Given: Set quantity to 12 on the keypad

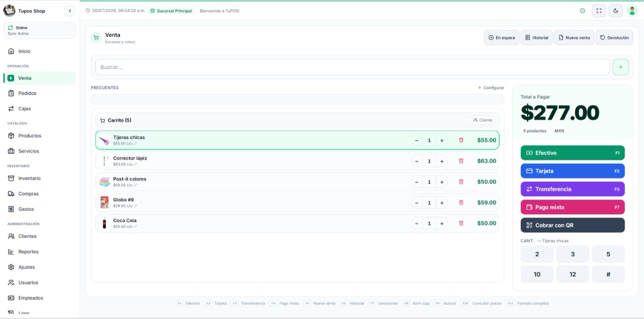Looking at the screenshot, I should tap(572, 274).
